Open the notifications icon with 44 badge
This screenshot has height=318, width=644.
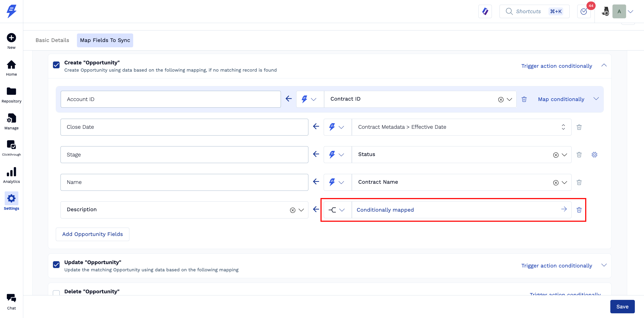(584, 12)
